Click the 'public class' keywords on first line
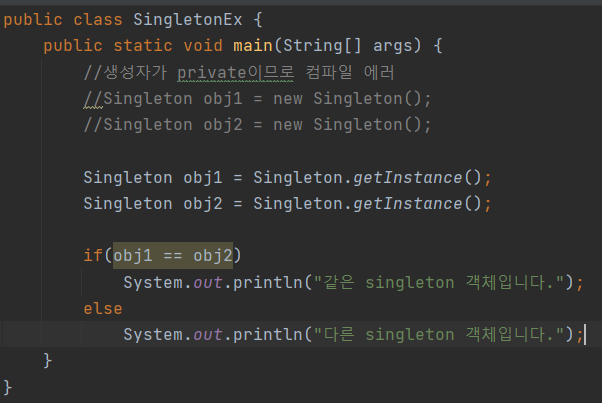 point(63,20)
